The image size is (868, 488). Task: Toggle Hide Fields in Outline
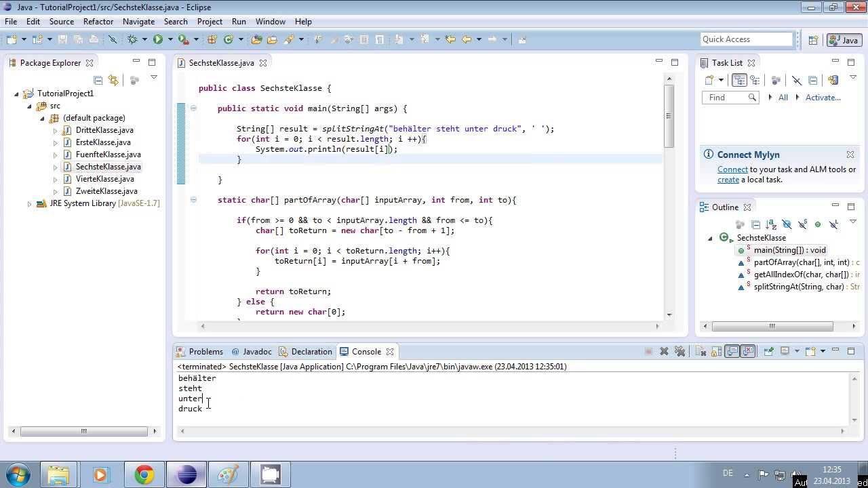pyautogui.click(x=787, y=224)
